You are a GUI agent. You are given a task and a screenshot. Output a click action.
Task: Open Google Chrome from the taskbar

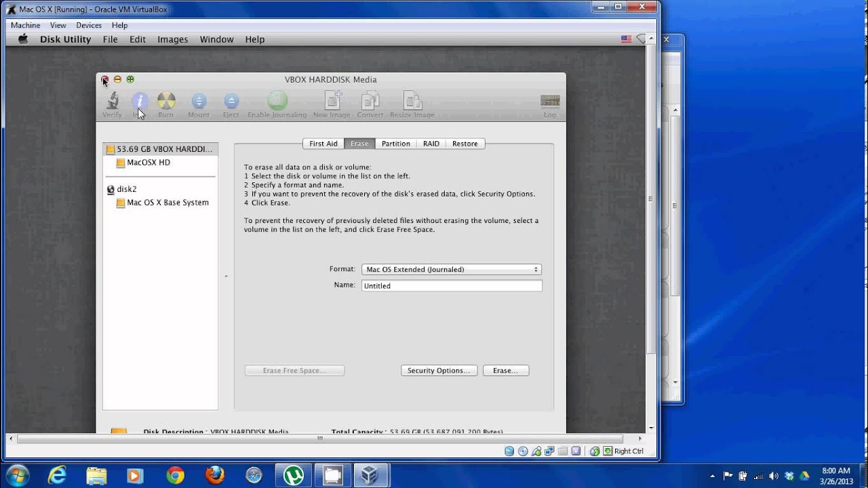tap(175, 475)
